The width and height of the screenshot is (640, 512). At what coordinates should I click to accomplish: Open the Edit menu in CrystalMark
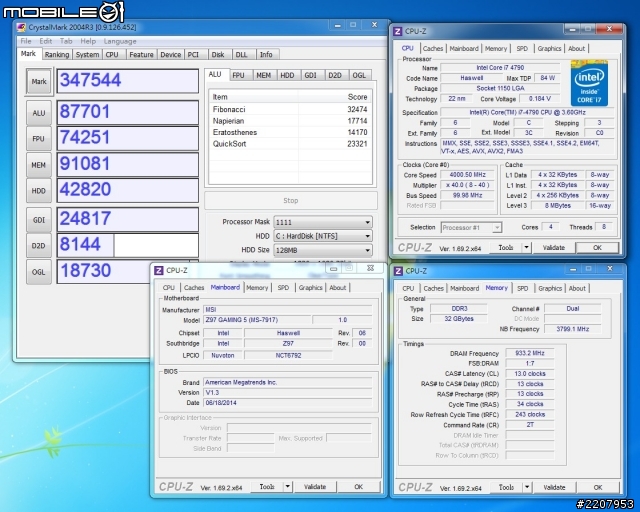pyautogui.click(x=45, y=41)
